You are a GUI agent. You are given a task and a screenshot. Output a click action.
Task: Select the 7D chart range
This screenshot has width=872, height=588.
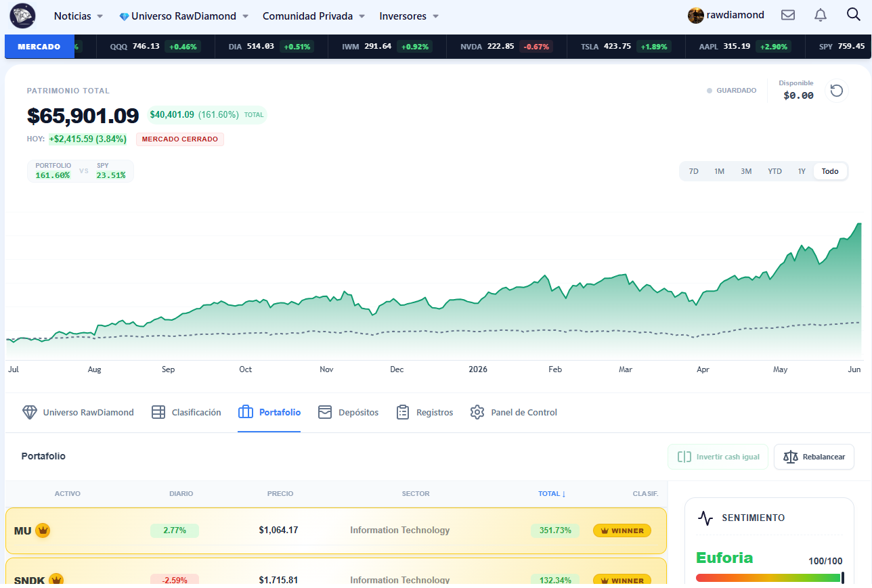(693, 171)
